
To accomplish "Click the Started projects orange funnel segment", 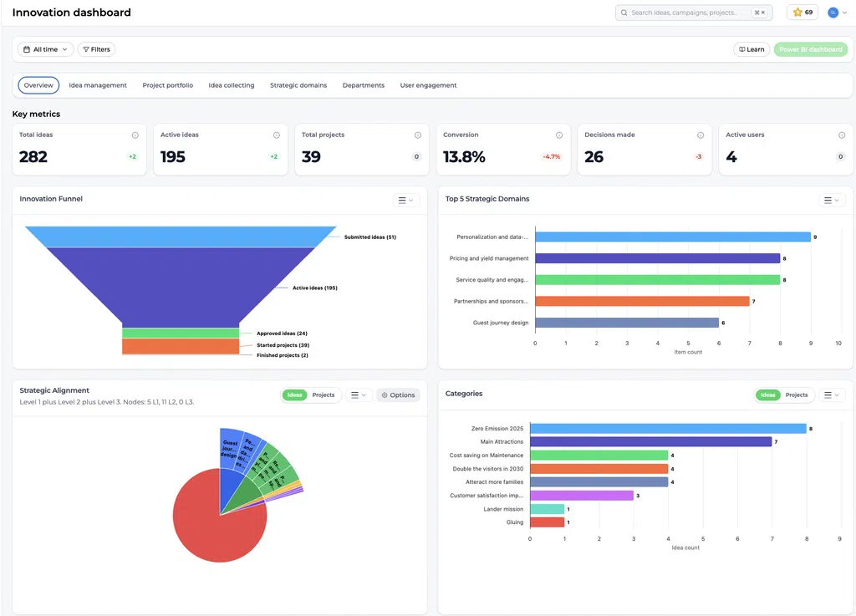I will 181,346.
